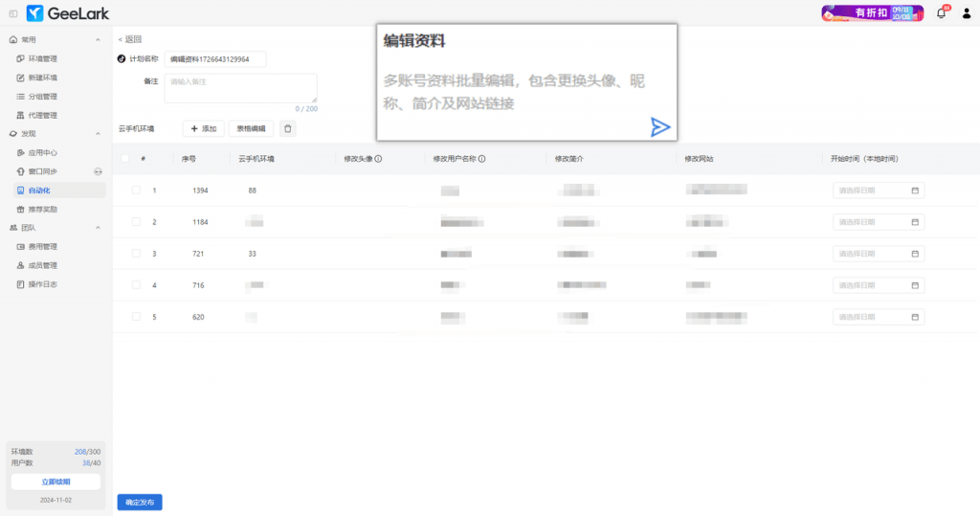Screen dimensions: 980x516
Task: Collapse the 团队 sidebar section
Action: [98, 228]
